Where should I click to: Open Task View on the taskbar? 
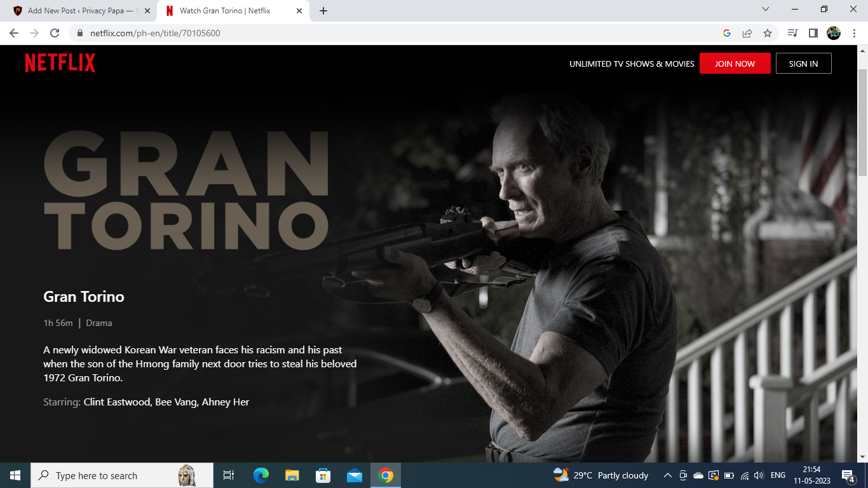229,475
